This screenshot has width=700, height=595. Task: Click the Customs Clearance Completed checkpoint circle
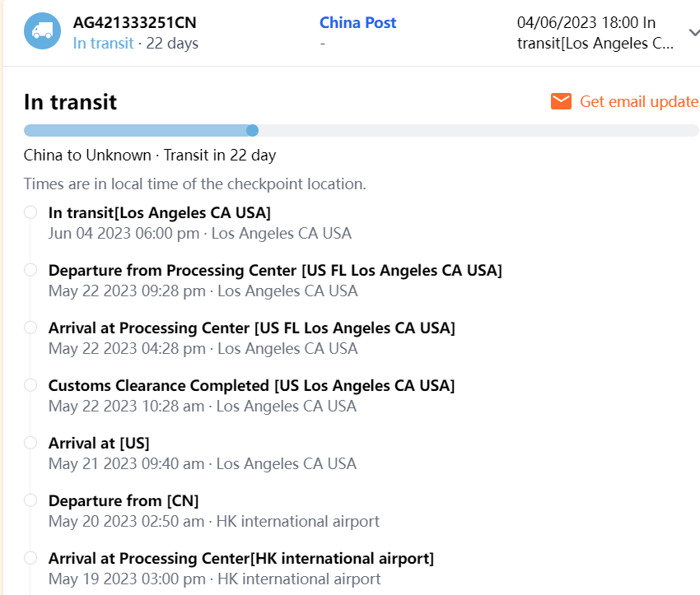[x=30, y=385]
